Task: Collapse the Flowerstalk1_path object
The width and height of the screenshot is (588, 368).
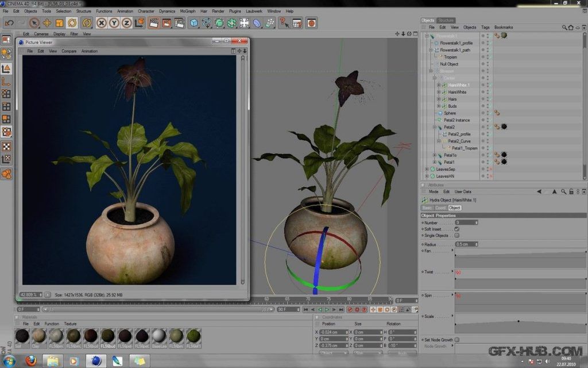Action: click(x=431, y=50)
